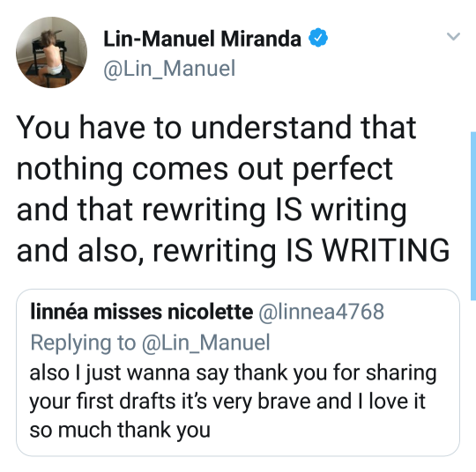Click the quoted line "so much thank you"
The image size is (476, 472).
(x=120, y=430)
